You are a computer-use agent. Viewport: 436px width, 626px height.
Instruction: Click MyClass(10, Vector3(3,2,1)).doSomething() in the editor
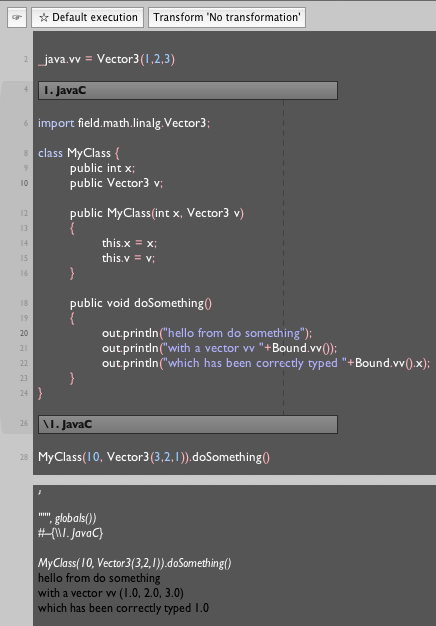tap(154, 457)
